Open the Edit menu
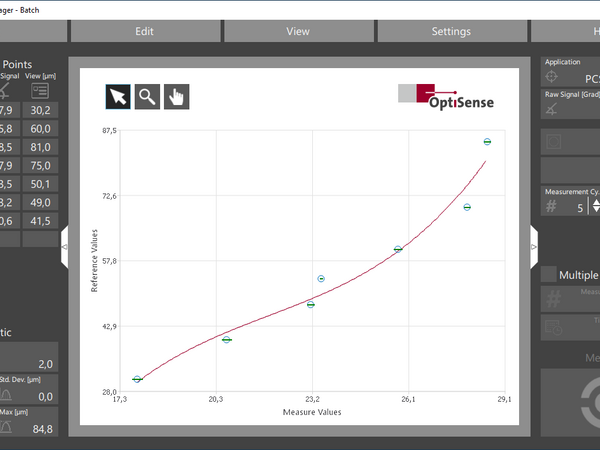This screenshot has height=450, width=600. [x=144, y=31]
